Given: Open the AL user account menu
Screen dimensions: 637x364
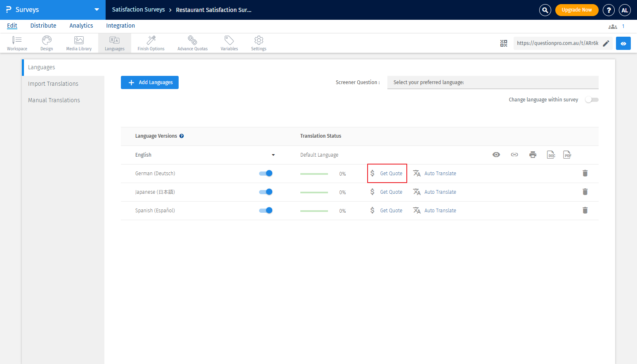Looking at the screenshot, I should [625, 10].
